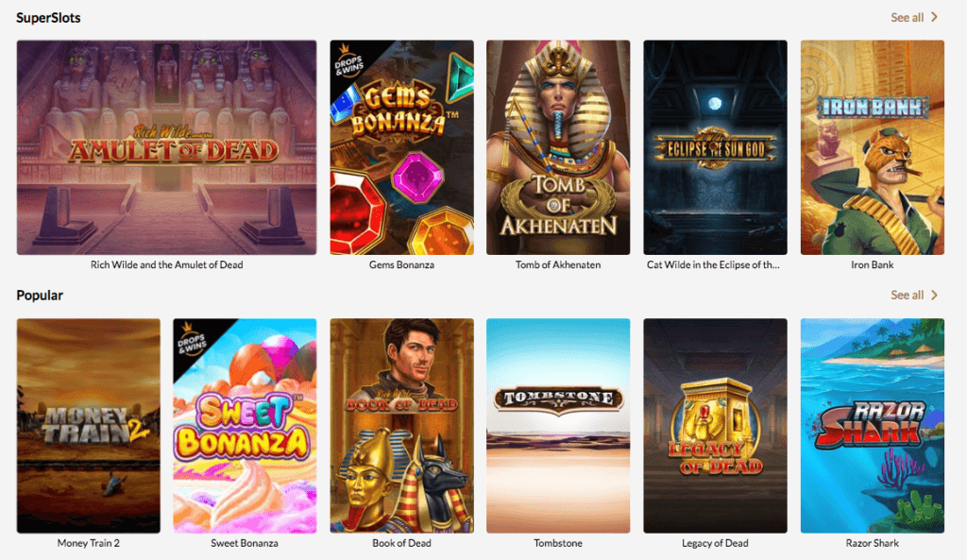The width and height of the screenshot is (967, 560).
Task: Open the Iron Bank game tile
Action: tap(872, 147)
